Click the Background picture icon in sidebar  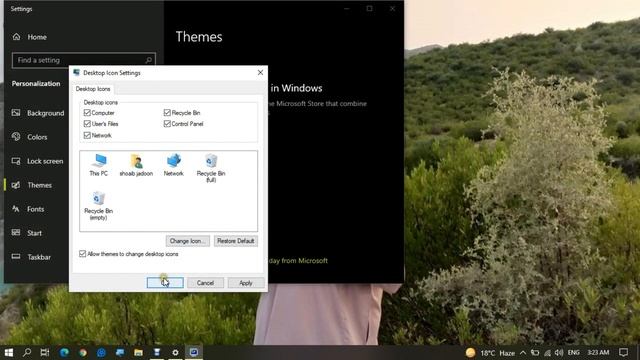click(x=16, y=113)
